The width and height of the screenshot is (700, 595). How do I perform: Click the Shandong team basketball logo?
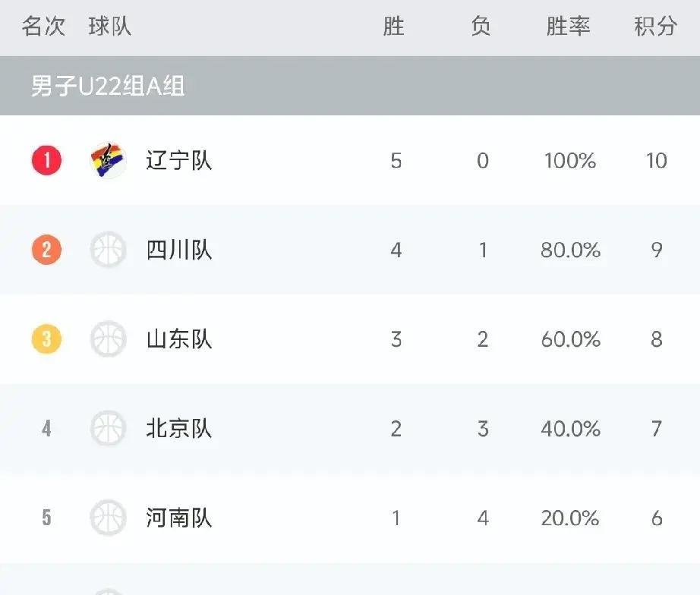107,339
